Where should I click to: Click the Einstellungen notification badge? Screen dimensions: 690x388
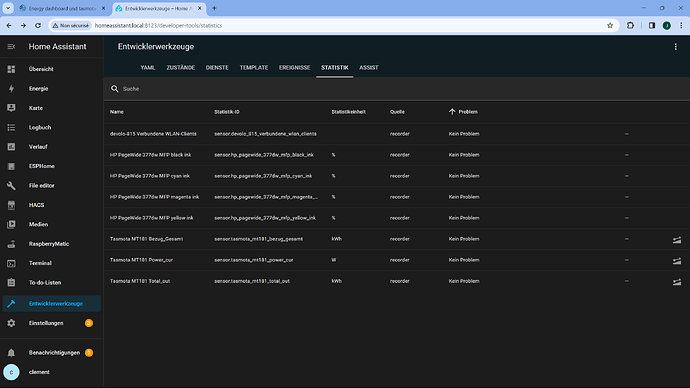(x=88, y=323)
